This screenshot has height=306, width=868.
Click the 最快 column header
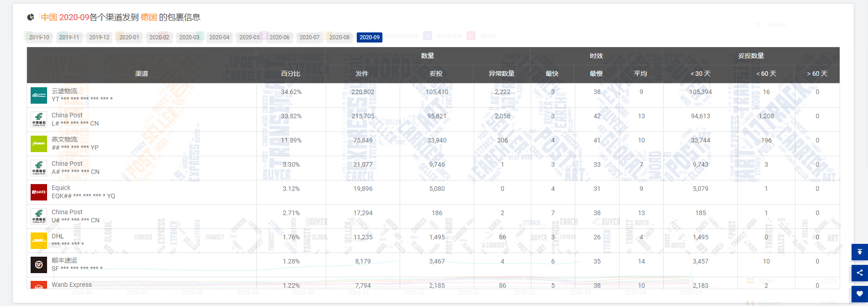(x=552, y=74)
